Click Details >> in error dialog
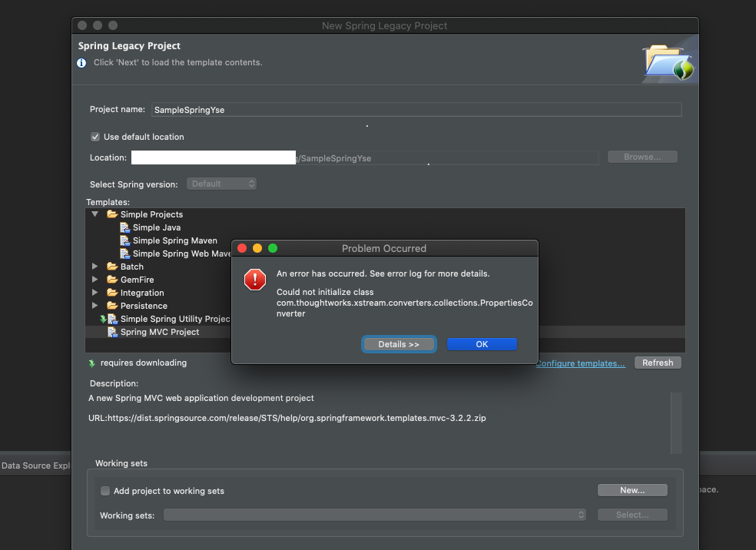 coord(399,344)
